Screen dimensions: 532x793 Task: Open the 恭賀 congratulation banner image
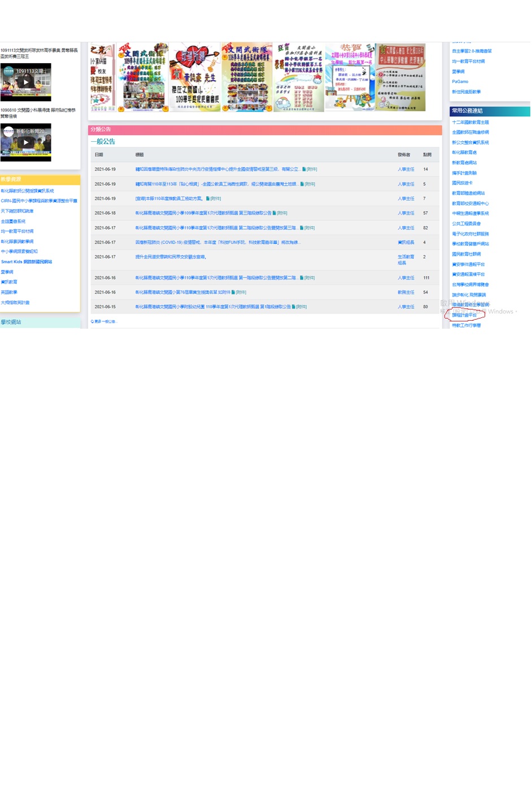[350, 77]
